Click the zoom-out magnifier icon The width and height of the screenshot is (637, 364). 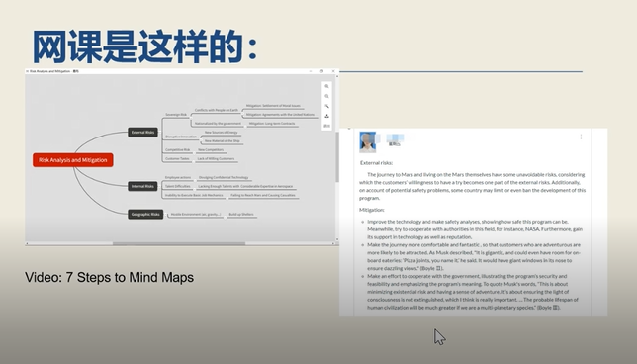pyautogui.click(x=326, y=96)
